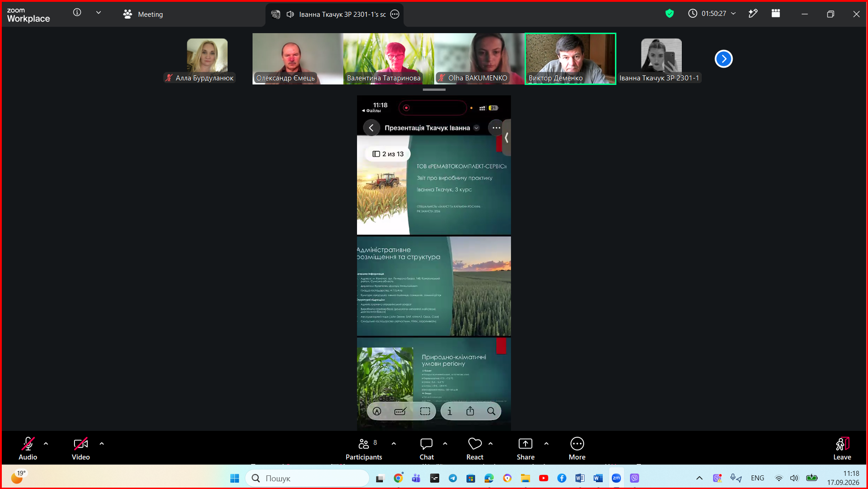
Task: Open the More options menu
Action: 577,449
